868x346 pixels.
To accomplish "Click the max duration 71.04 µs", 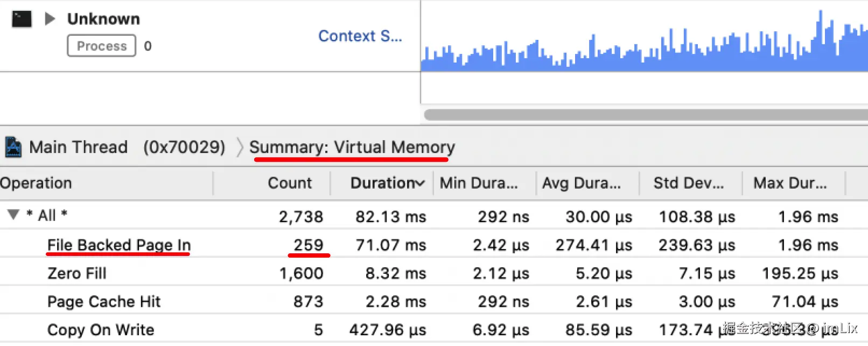I will 805,302.
